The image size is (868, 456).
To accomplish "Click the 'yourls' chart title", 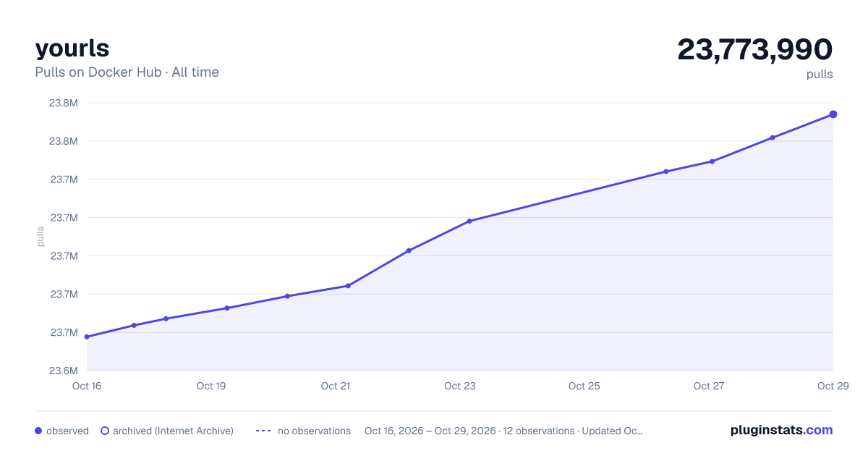I will pos(72,48).
